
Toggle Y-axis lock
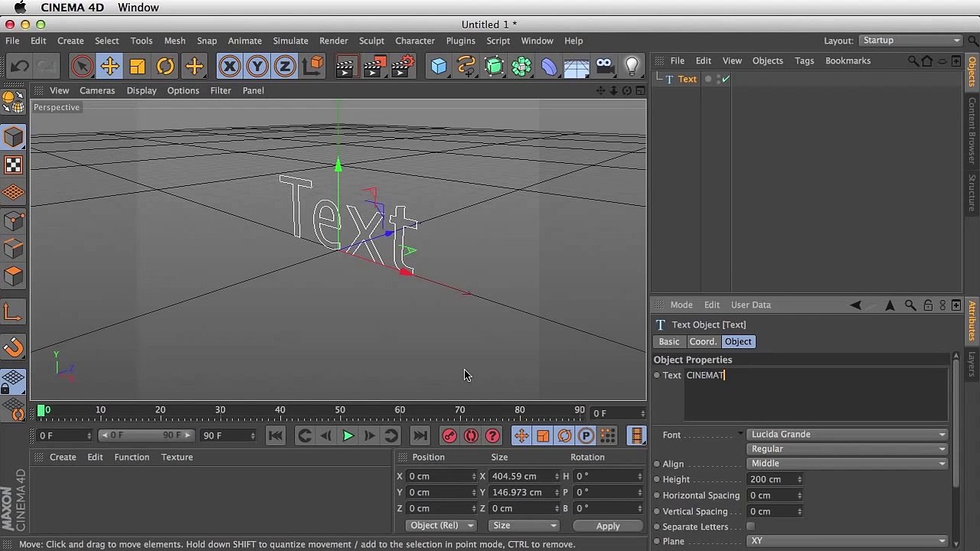point(257,67)
